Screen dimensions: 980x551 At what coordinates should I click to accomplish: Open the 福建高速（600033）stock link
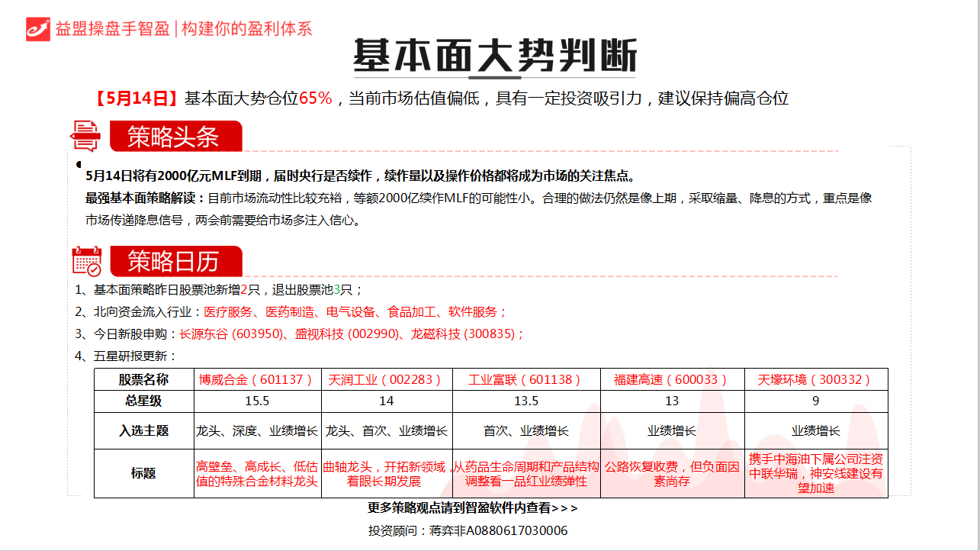671,379
